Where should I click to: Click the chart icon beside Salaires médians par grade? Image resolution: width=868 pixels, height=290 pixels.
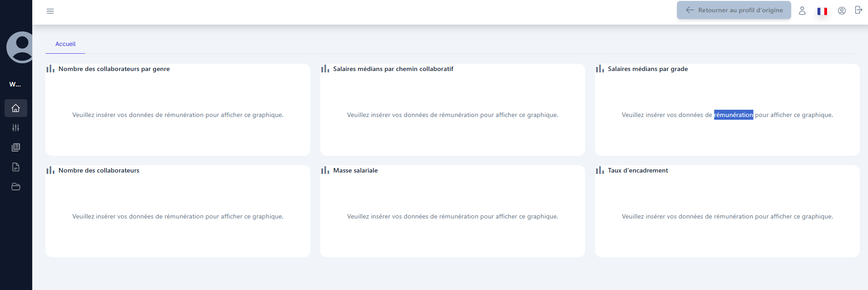pyautogui.click(x=600, y=69)
